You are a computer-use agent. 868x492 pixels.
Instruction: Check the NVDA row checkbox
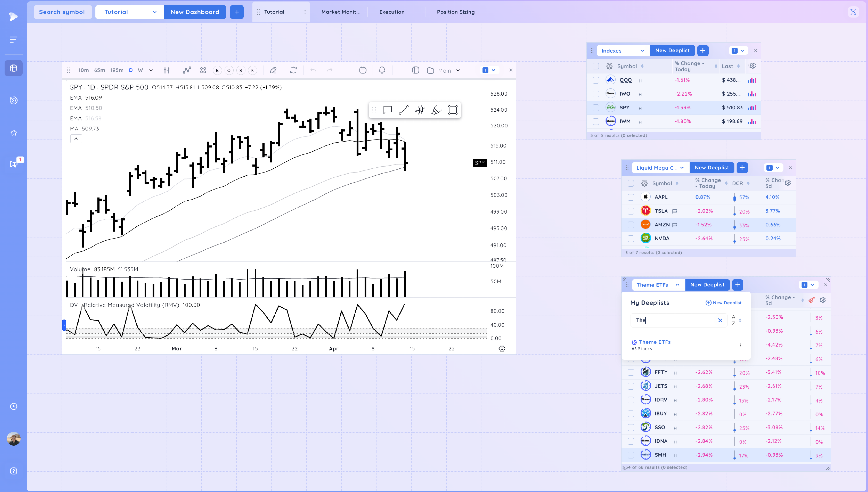[631, 239]
